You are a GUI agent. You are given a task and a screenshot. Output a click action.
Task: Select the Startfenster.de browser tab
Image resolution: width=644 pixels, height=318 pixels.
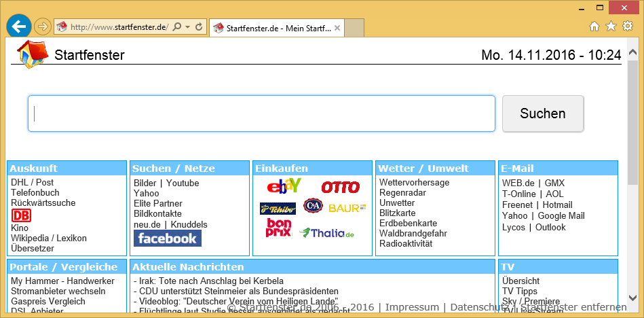[271, 28]
